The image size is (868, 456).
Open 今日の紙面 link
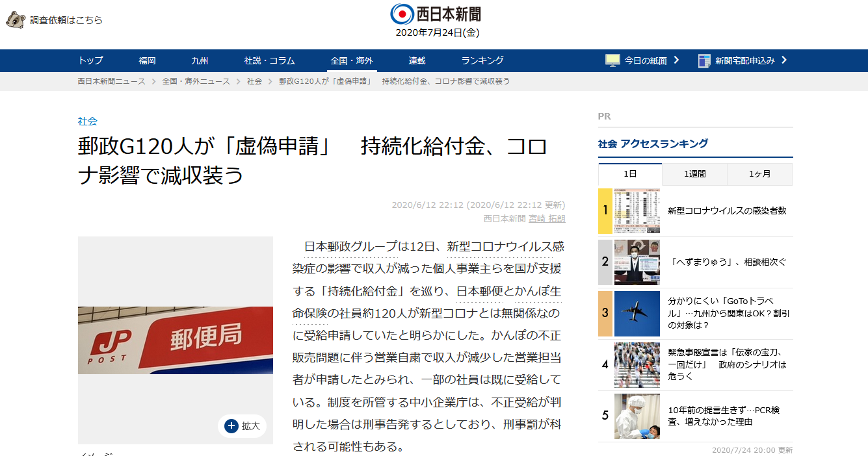point(646,60)
